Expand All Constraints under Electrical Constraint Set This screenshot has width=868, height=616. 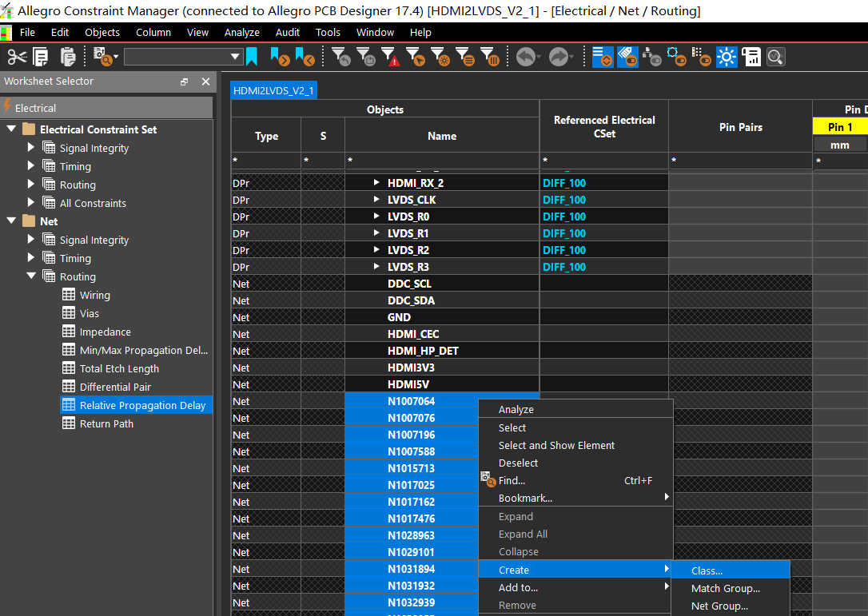pos(31,203)
